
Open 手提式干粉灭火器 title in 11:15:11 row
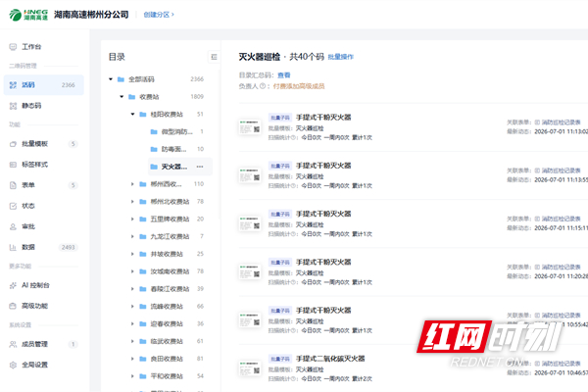tap(323, 214)
